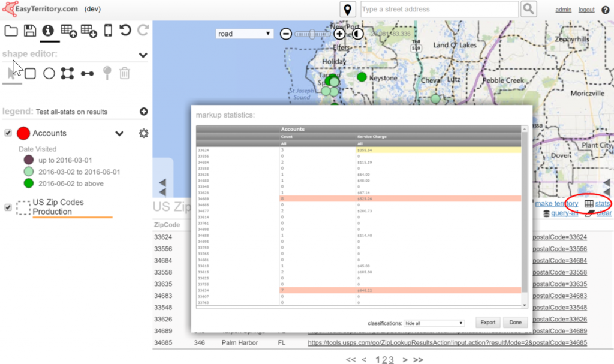Open Accounts layer settings gear
The width and height of the screenshot is (614, 364).
(143, 133)
